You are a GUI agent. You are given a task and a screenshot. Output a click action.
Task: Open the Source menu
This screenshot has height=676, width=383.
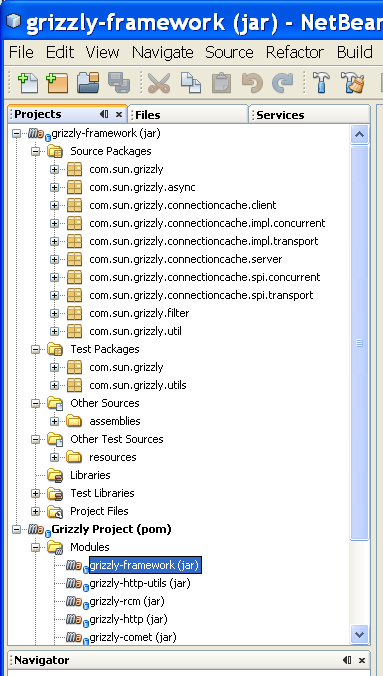click(x=229, y=52)
